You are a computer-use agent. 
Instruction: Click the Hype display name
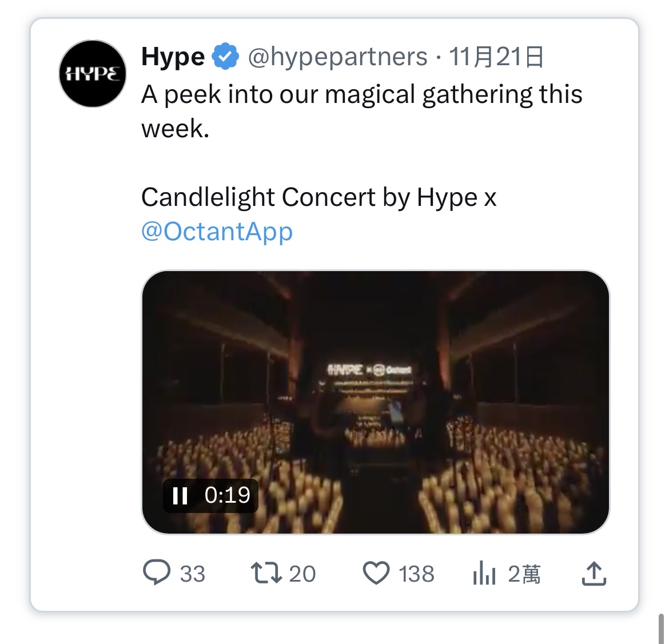[173, 56]
